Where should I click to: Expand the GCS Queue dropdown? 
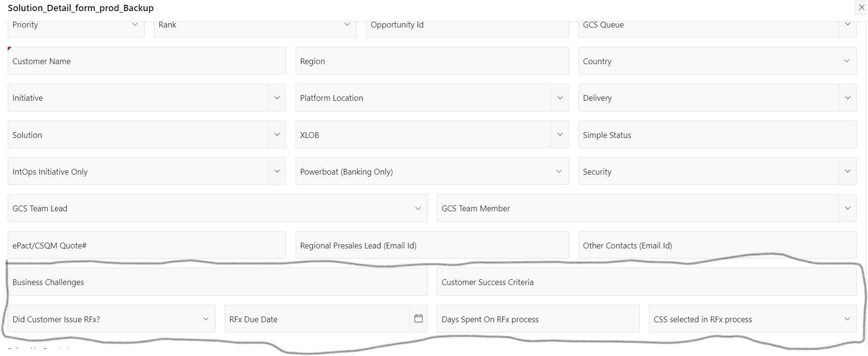848,24
